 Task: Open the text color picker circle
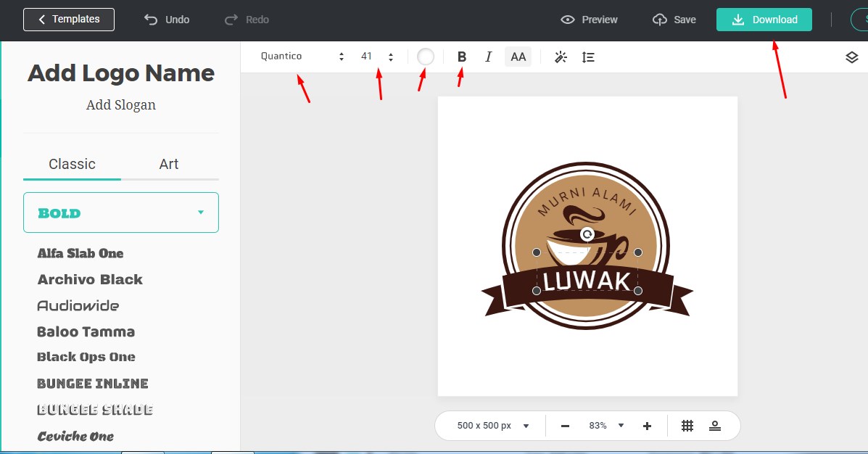[x=425, y=56]
